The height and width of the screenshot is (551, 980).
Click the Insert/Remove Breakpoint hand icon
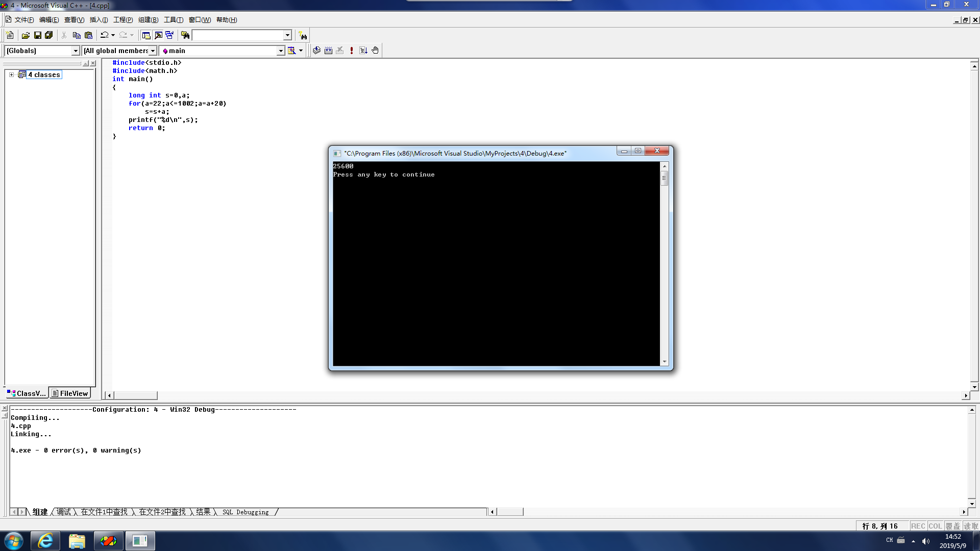point(375,51)
